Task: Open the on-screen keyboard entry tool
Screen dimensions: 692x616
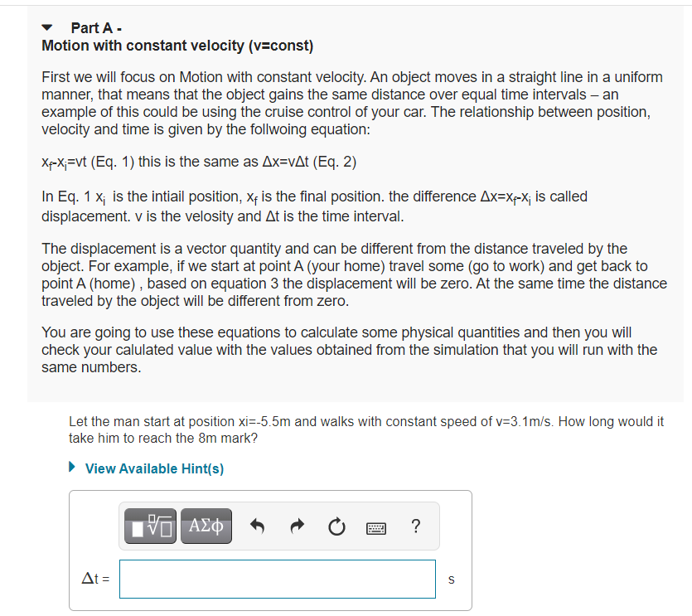Action: click(375, 526)
